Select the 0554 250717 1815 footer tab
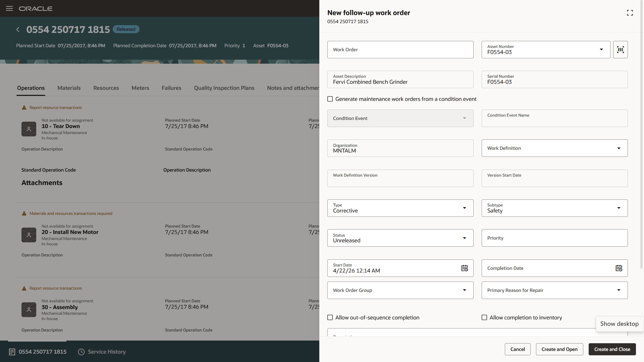This screenshot has width=644, height=362. (x=38, y=352)
